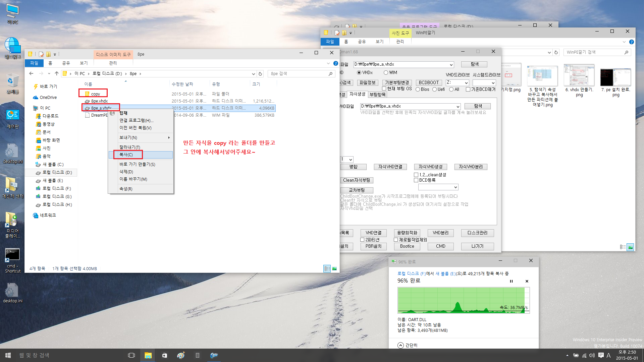The image size is (644, 362).
Task: Switch 8pe window to details view icon
Action: 327,268
